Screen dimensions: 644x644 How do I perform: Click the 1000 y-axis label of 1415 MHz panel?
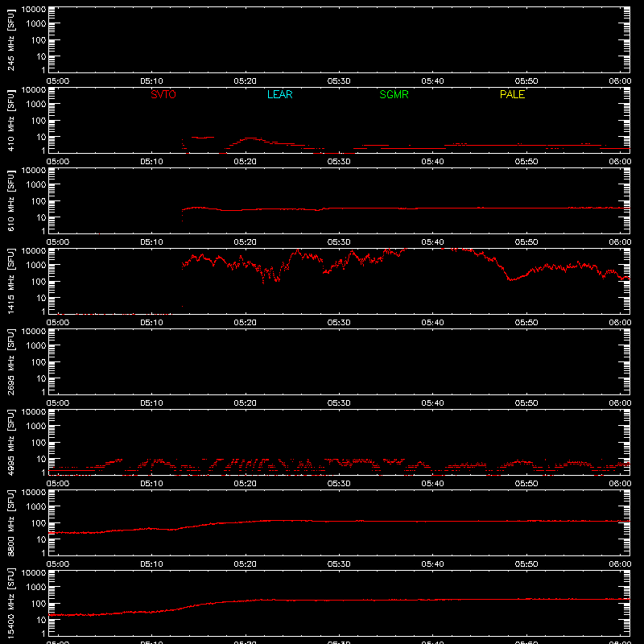(36, 265)
